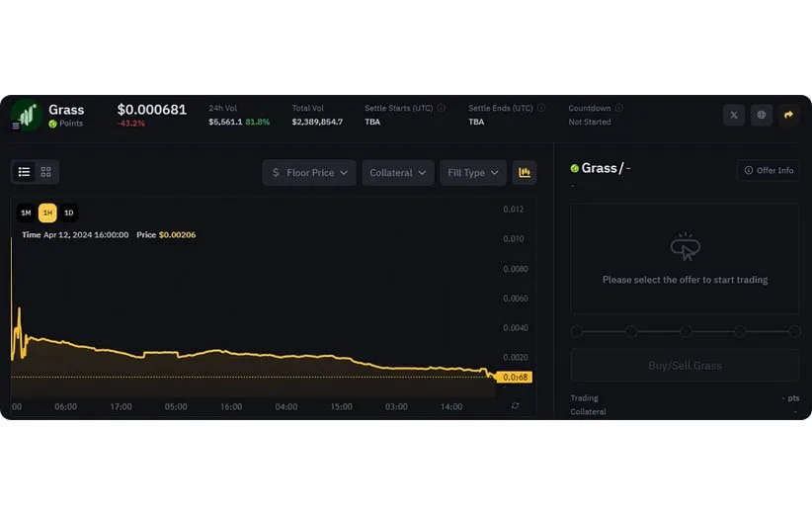Screen dimensions: 812x516
Task: Click the Offer Info button
Action: coord(769,171)
